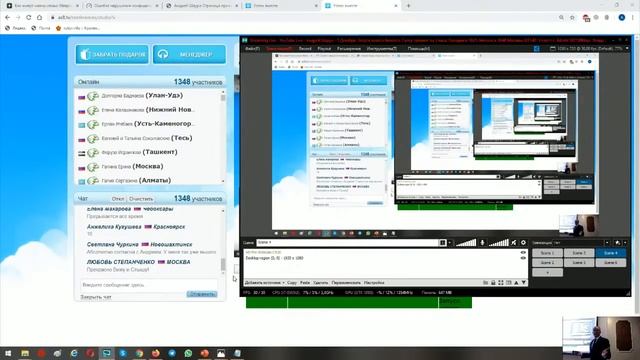Toggle visibility eye of the Дисплей source
Image resolution: width=640 pixels, height=360 pixels.
click(x=523, y=258)
